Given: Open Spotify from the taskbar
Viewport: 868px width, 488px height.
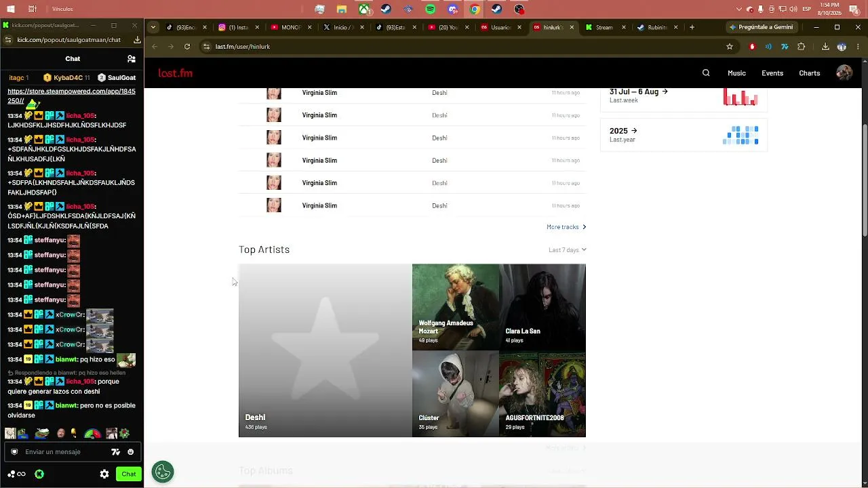Looking at the screenshot, I should click(x=431, y=9).
